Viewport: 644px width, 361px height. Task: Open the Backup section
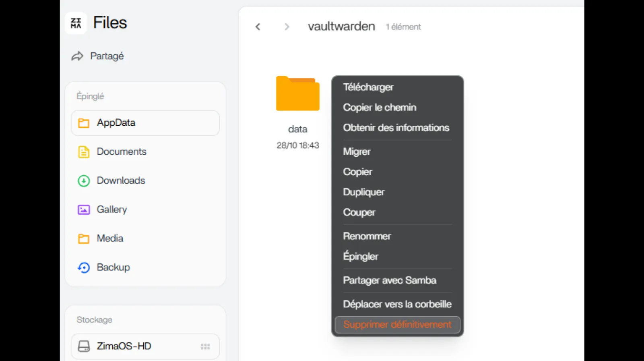[113, 268]
